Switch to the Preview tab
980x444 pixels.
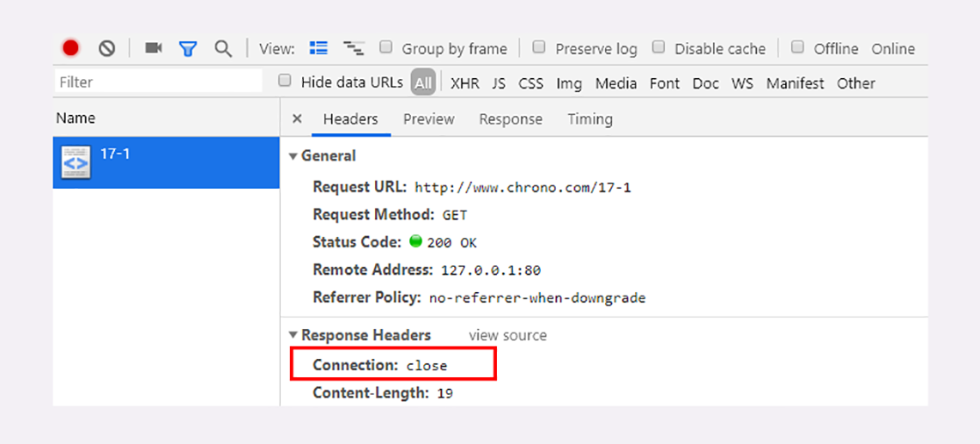428,119
